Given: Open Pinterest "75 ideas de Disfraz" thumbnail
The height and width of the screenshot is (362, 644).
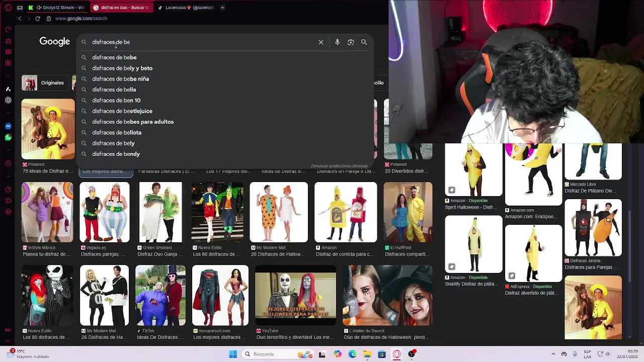Looking at the screenshot, I should 48,129.
